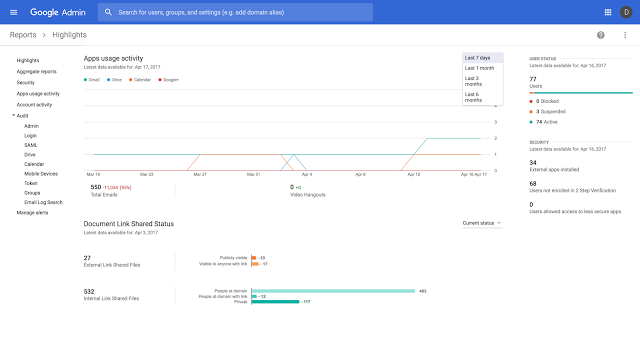Toggle the Email series in chart legend
The width and height of the screenshot is (640, 362).
coord(92,80)
